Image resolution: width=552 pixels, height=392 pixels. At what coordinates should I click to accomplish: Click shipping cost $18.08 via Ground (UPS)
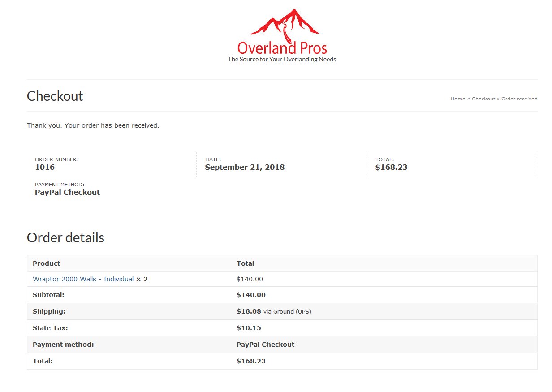[x=274, y=311]
